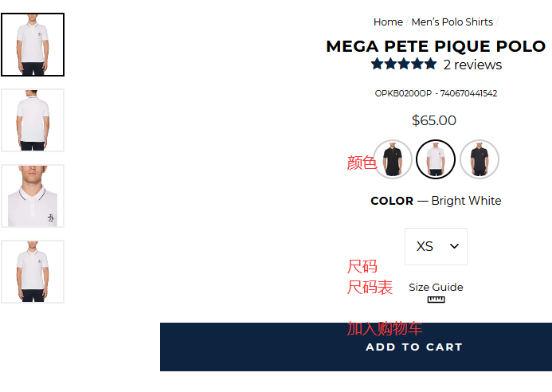This screenshot has width=552, height=392.
Task: Select the first black polo color swatch
Action: pos(393,159)
